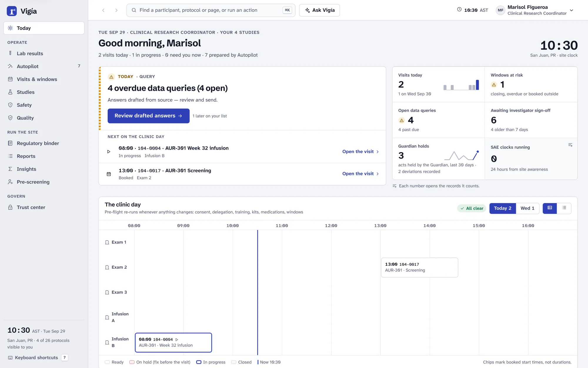Click the search and action field
Viewport: 588px width, 368px height.
coord(211,10)
